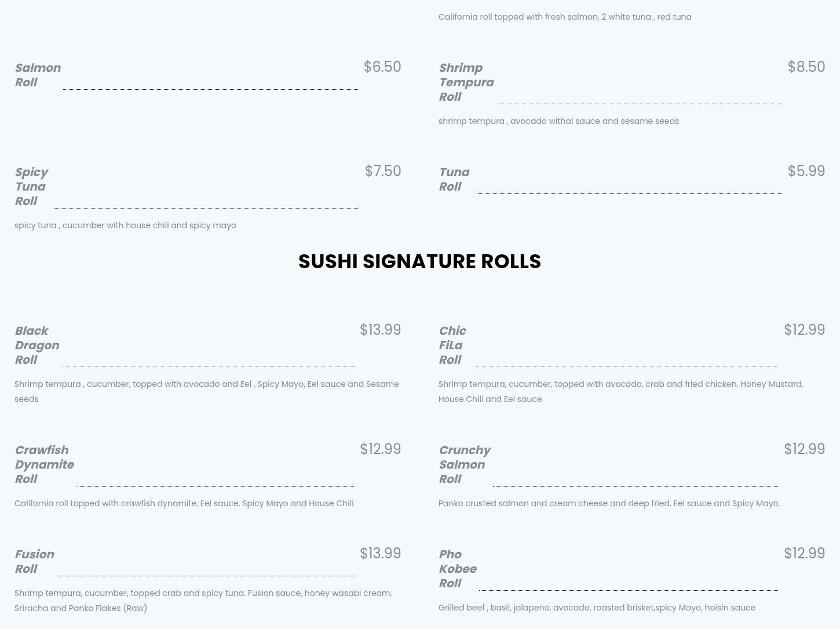The width and height of the screenshot is (840, 629).
Task: Click the Salmon Roll item name
Action: pos(38,75)
